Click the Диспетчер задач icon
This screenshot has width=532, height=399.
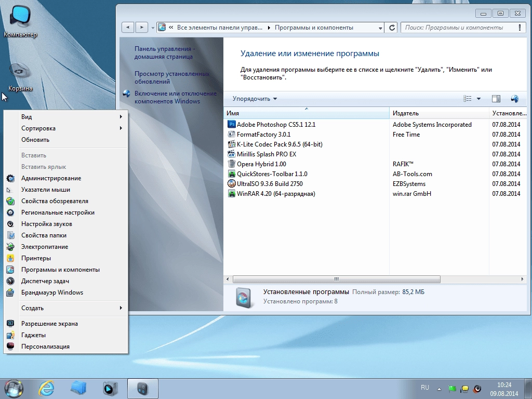click(10, 281)
